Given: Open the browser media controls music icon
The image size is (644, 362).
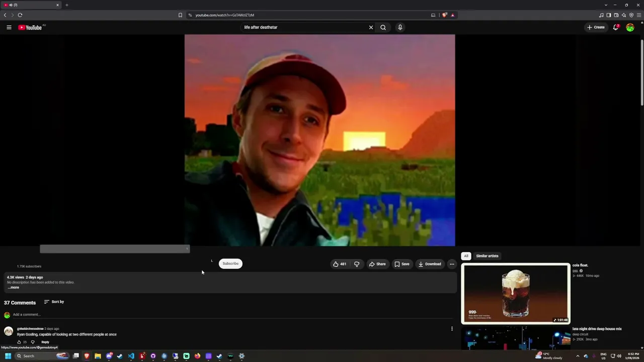Looking at the screenshot, I should (x=601, y=15).
